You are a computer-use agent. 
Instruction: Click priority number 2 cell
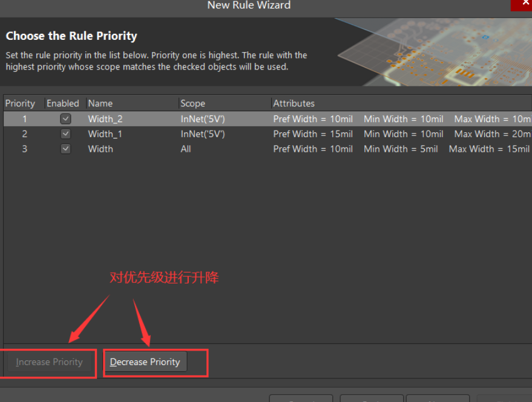24,134
